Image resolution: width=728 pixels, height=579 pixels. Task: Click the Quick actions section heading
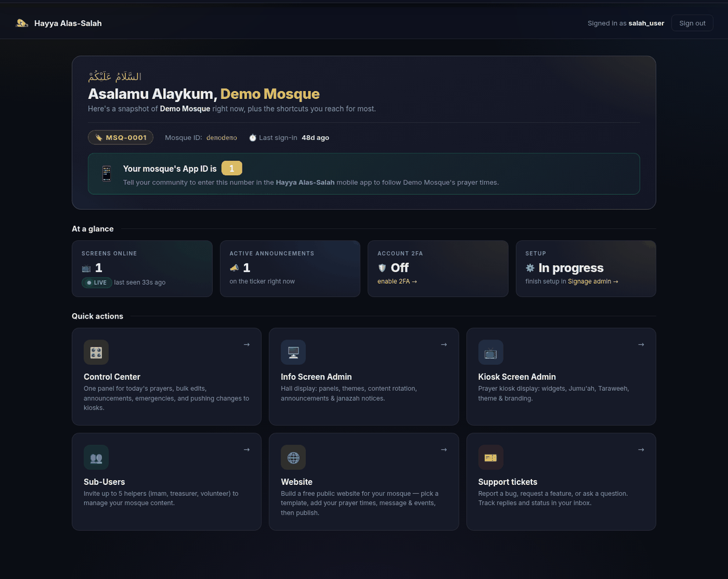point(97,316)
